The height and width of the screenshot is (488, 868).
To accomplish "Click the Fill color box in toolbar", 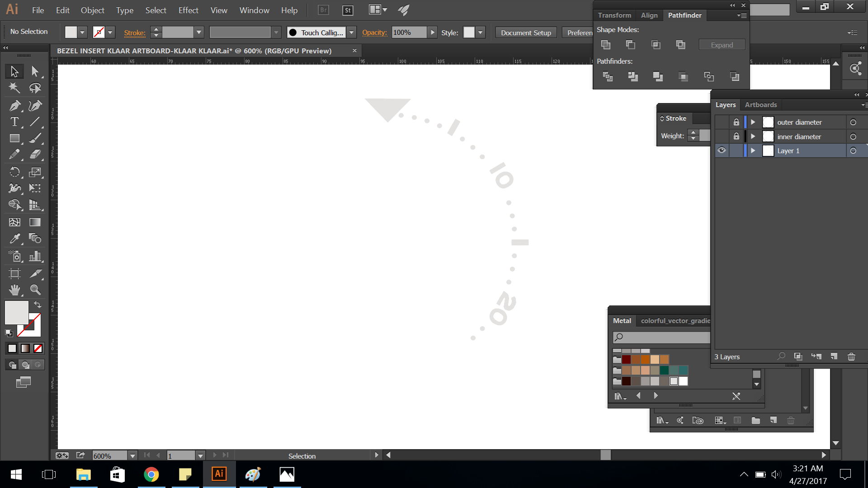I will [x=17, y=313].
